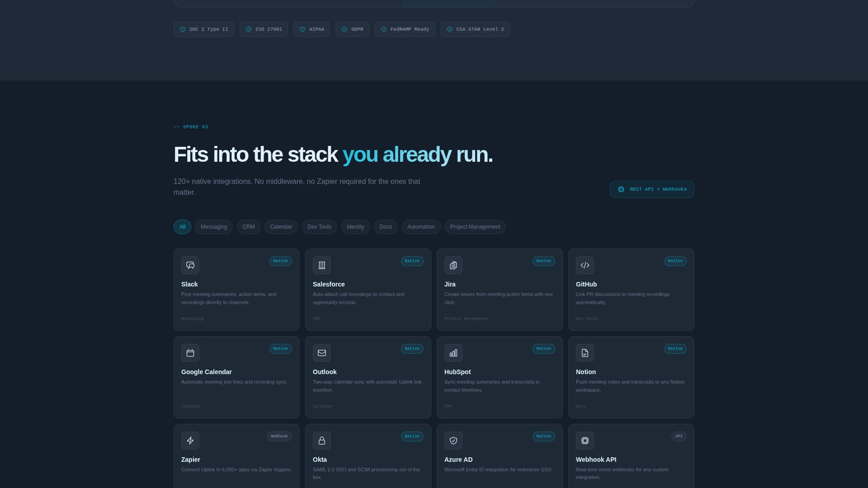868x488 pixels.
Task: Open the Zapier integration title
Action: (x=191, y=460)
